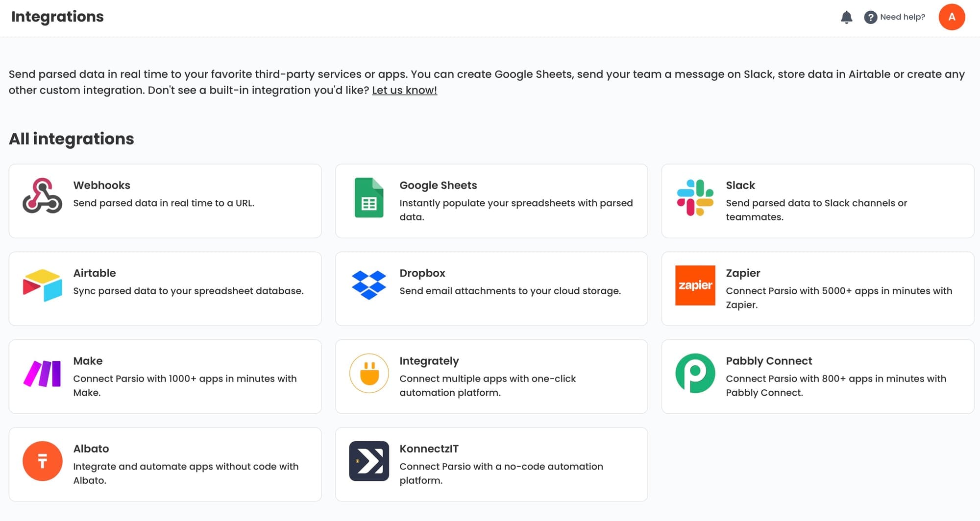Click the purple Make logo
980x521 pixels.
tap(42, 374)
